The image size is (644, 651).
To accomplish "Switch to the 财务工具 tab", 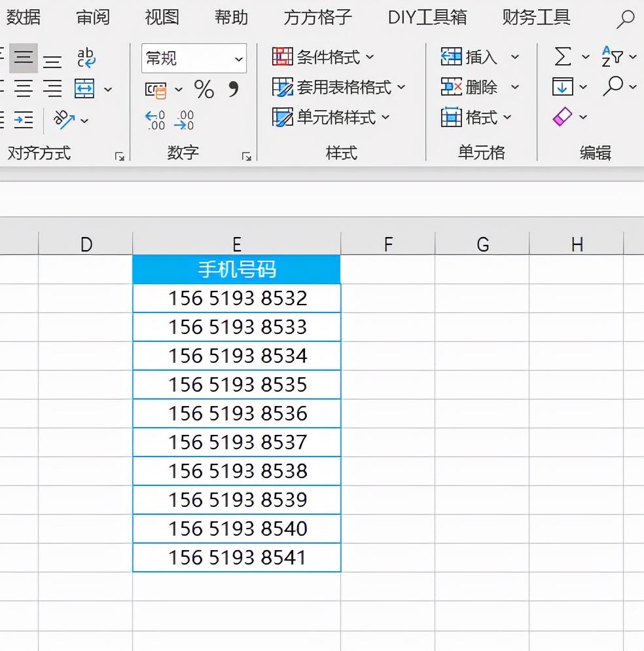I will click(x=536, y=17).
